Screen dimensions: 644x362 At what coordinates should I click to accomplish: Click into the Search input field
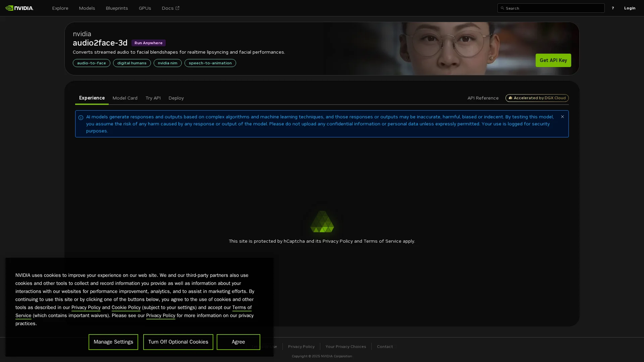553,8
